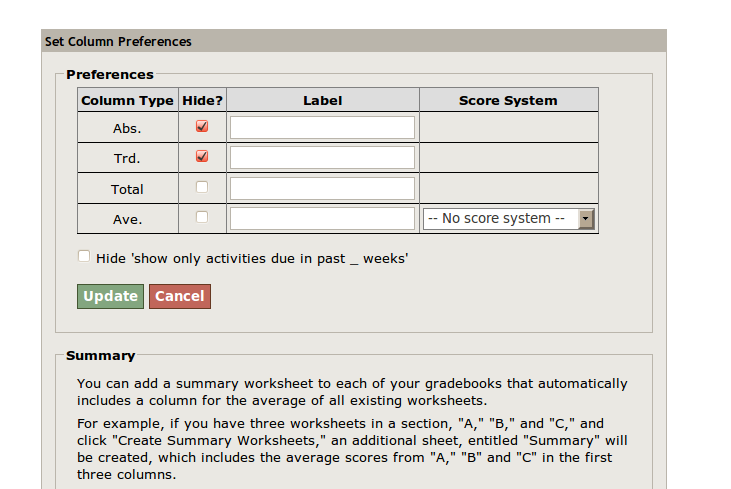
Task: Click the 'Column Type' table header
Action: pyautogui.click(x=127, y=100)
